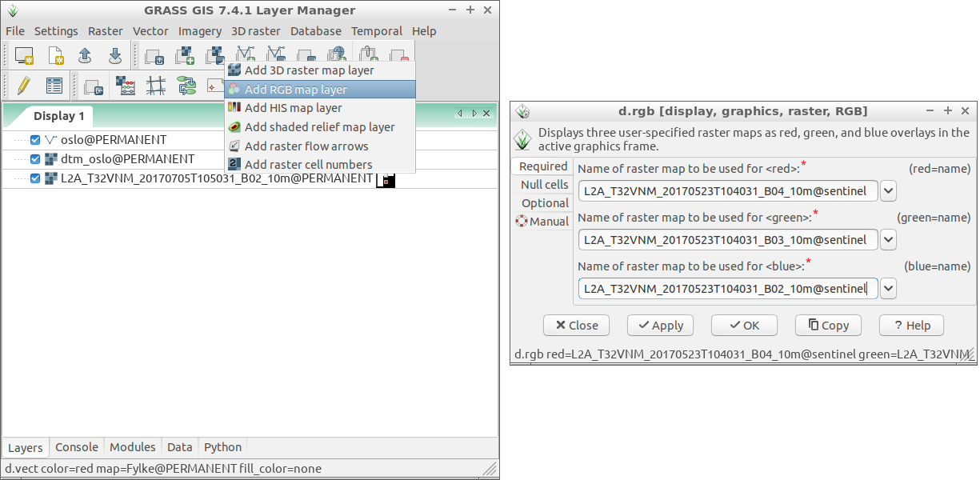
Task: Click Help button in d.rgb dialog
Action: coord(912,325)
